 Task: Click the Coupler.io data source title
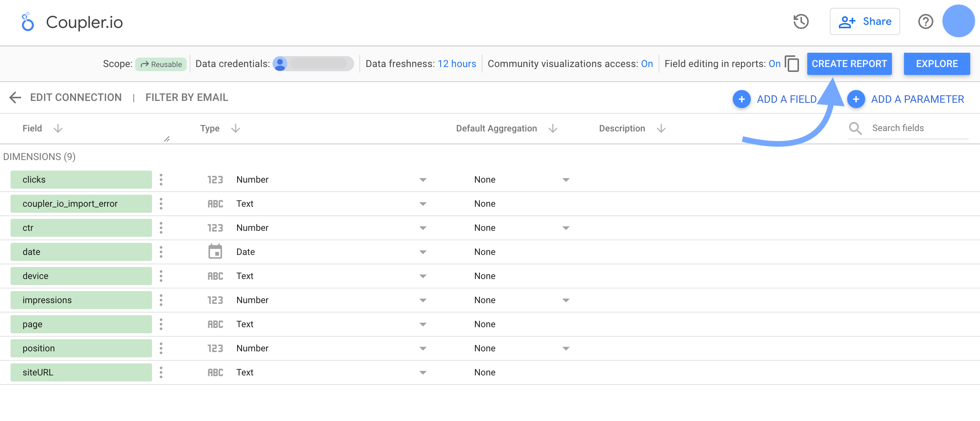84,22
